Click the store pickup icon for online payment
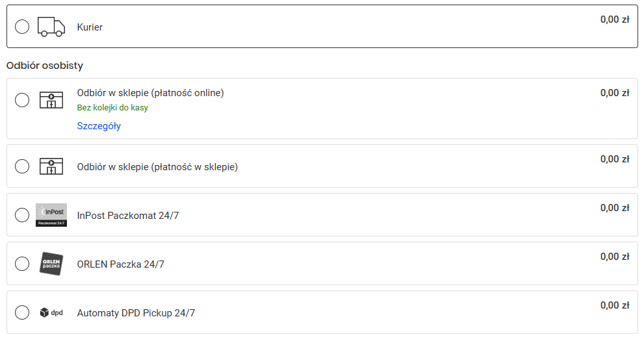The width and height of the screenshot is (644, 343). point(51,100)
